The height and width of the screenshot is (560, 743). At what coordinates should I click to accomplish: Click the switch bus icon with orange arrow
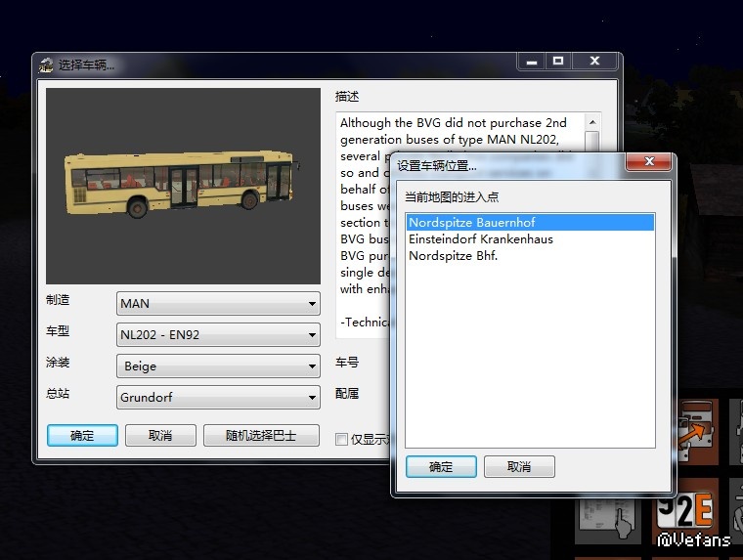point(699,431)
